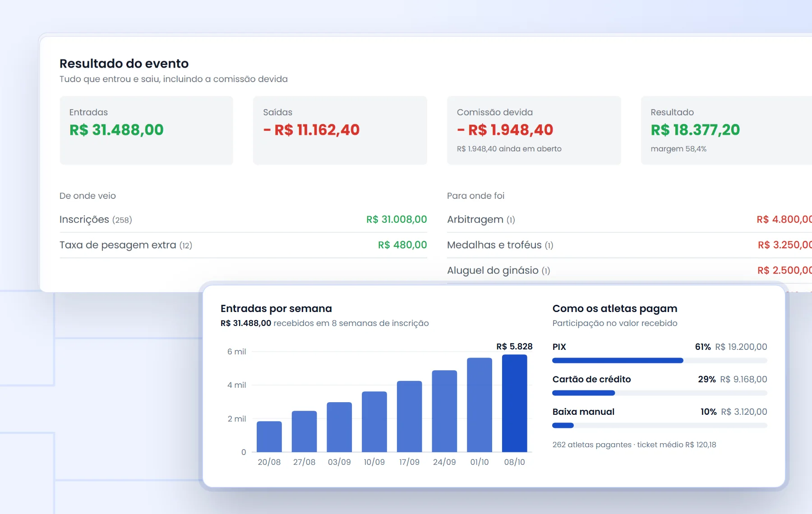The width and height of the screenshot is (812, 514).
Task: Click the R$ 9.168,00 credit card value
Action: pos(743,379)
